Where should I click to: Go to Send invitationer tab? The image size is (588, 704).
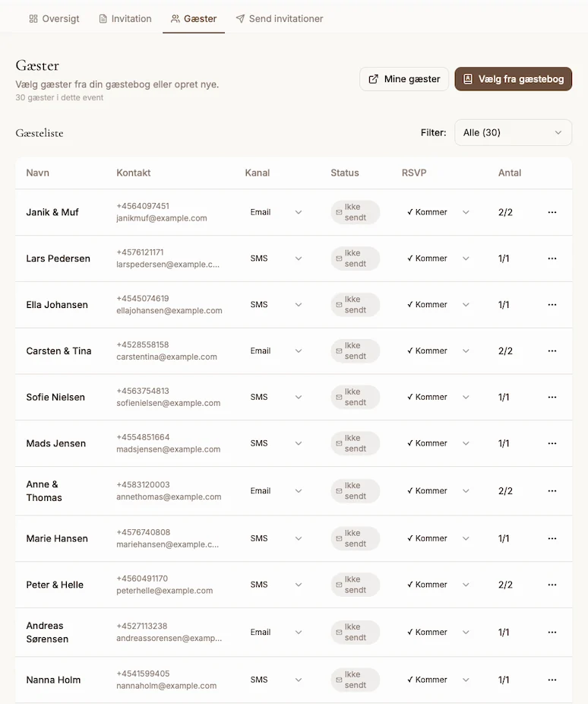(x=279, y=18)
